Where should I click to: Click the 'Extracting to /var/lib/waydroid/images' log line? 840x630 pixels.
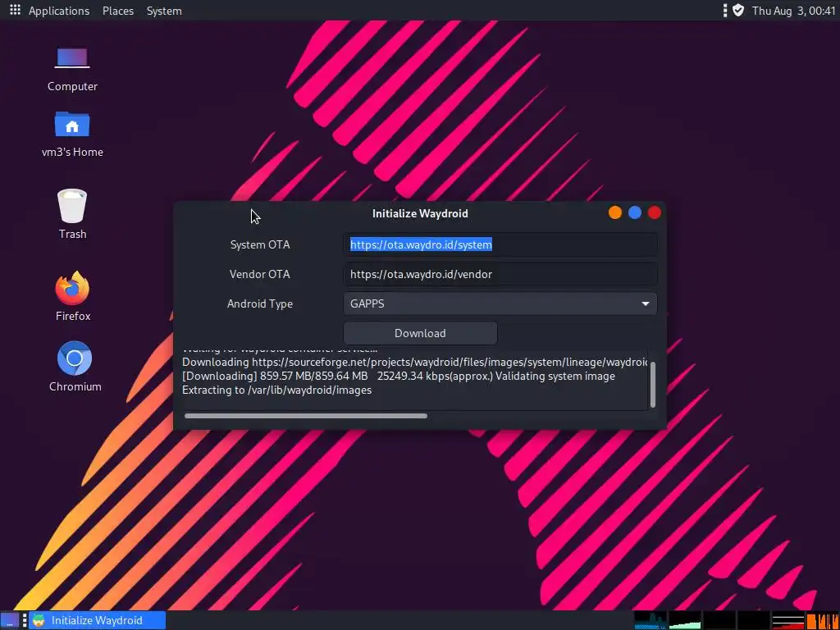tap(277, 390)
